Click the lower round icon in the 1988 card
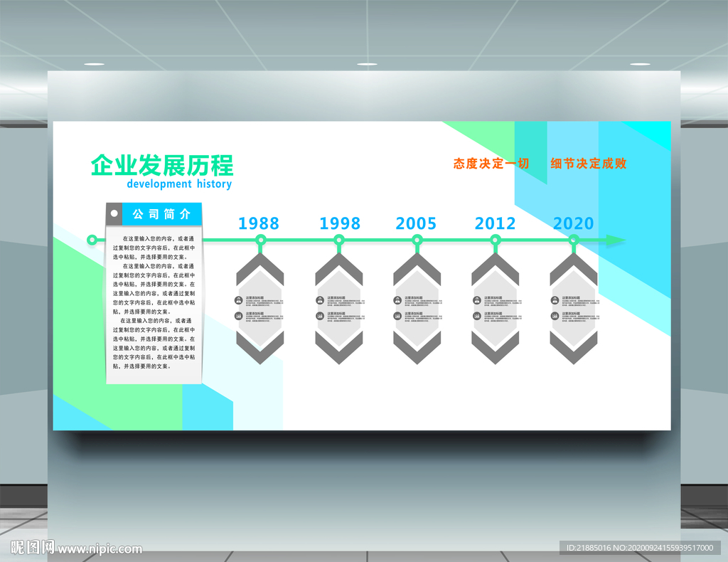The width and height of the screenshot is (728, 562). (x=239, y=316)
